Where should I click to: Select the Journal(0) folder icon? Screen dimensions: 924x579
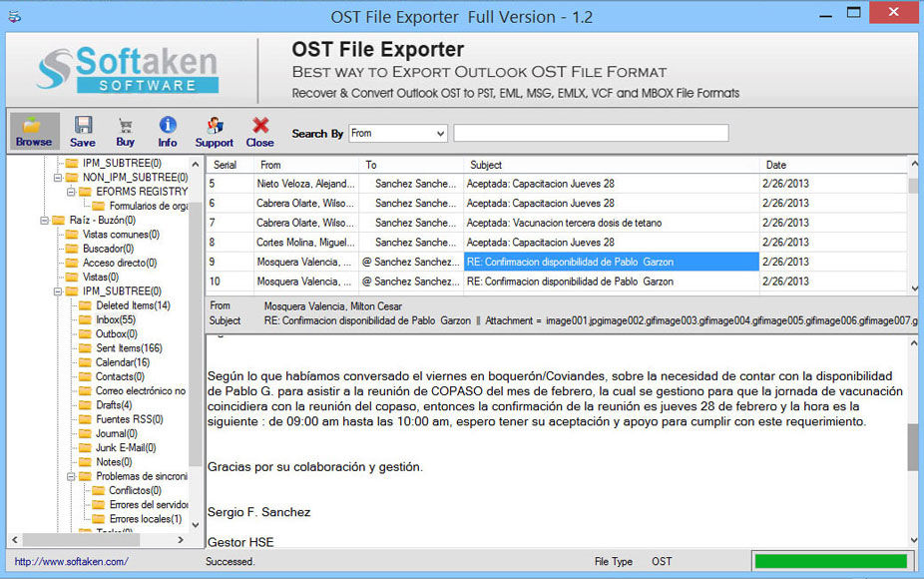[x=86, y=433]
